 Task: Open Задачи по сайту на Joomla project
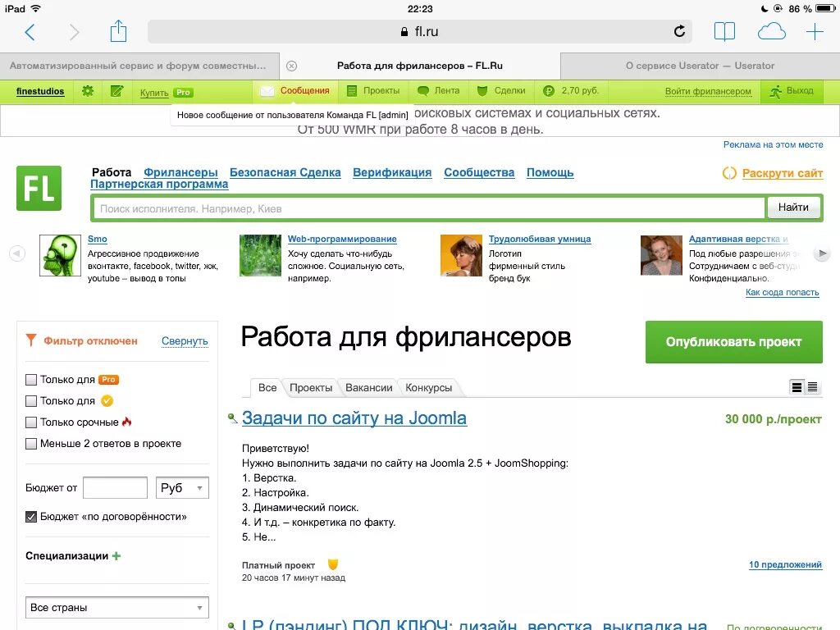pos(354,418)
